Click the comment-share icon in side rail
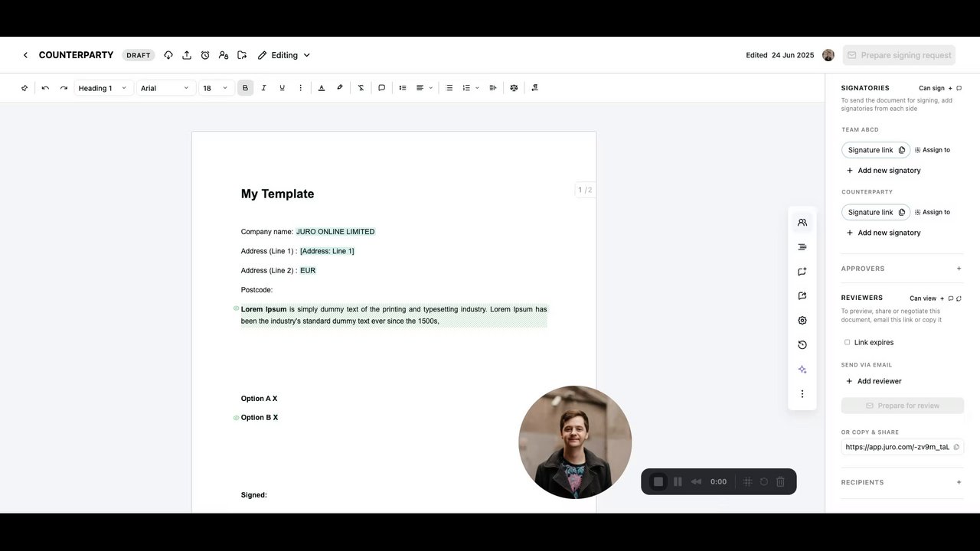Image resolution: width=980 pixels, height=551 pixels. click(802, 272)
